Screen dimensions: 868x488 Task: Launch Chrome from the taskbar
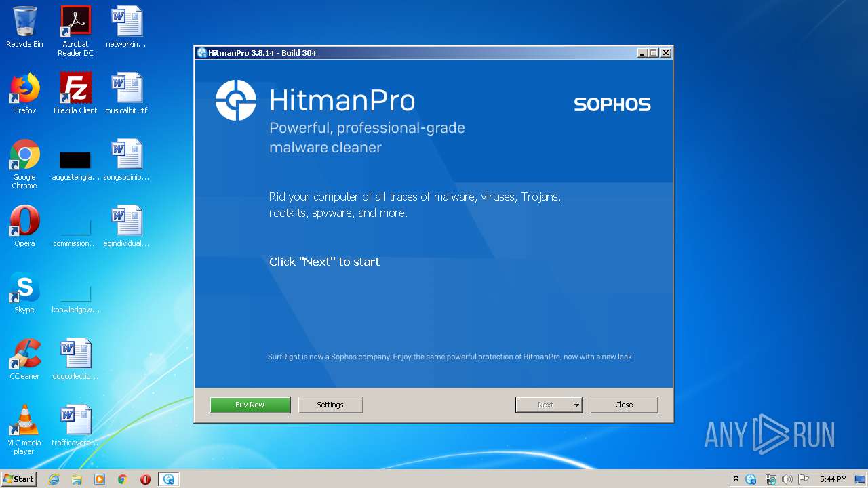(x=123, y=479)
